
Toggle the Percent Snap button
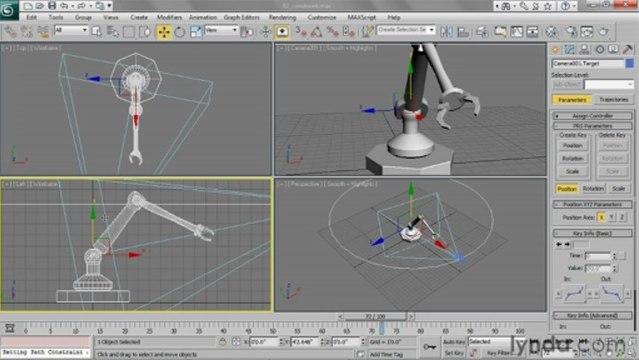tap(333, 31)
